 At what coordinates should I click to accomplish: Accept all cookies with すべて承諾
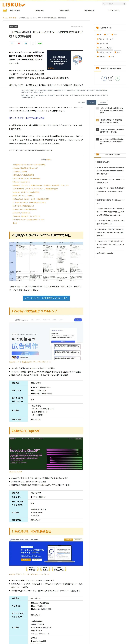tap(91, 102)
